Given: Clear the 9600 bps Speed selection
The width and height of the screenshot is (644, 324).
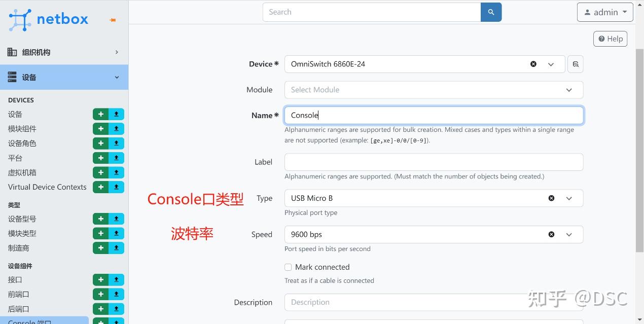Looking at the screenshot, I should click(x=551, y=234).
